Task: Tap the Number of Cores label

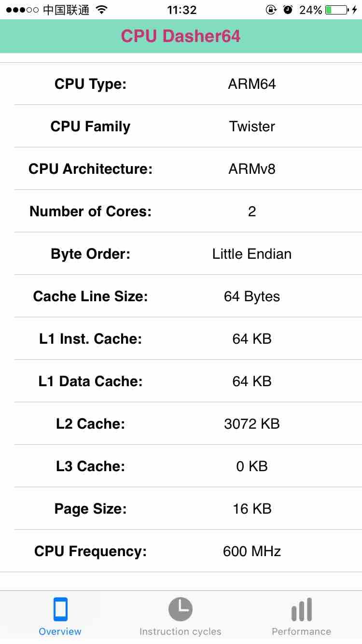Action: (x=90, y=211)
